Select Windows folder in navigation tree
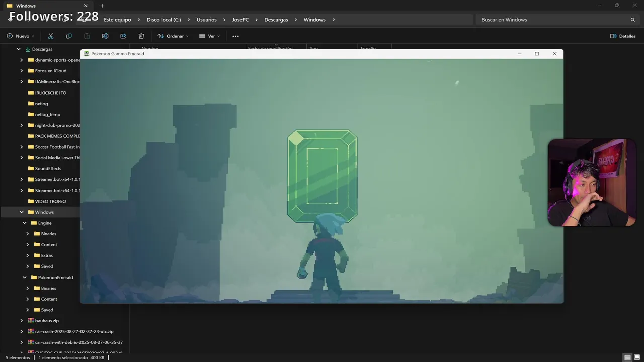The image size is (644, 362). (x=44, y=212)
